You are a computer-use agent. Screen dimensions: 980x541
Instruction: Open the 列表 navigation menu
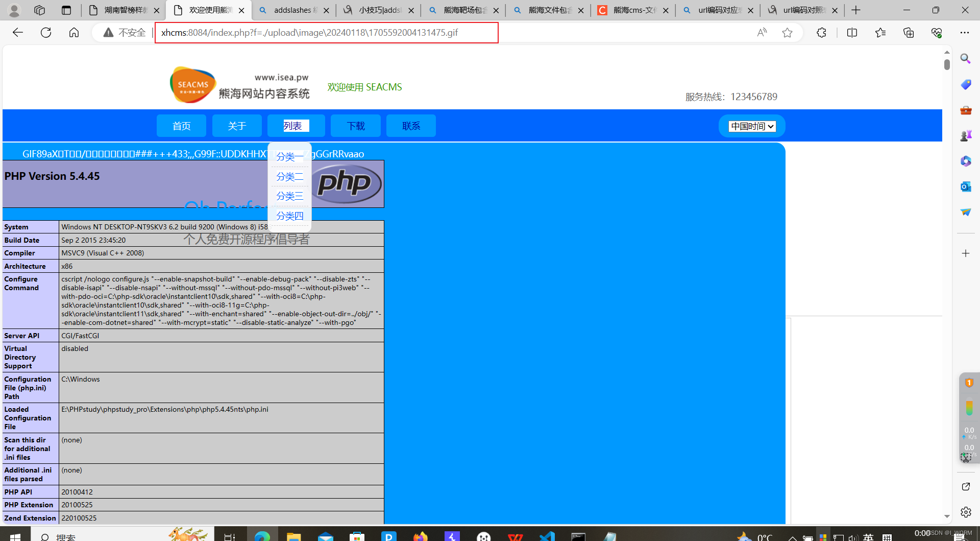(x=296, y=126)
